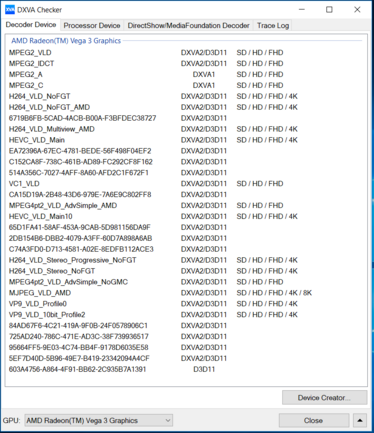Expand options with the up-arrow button
This screenshot has height=433, width=374.
(360, 421)
